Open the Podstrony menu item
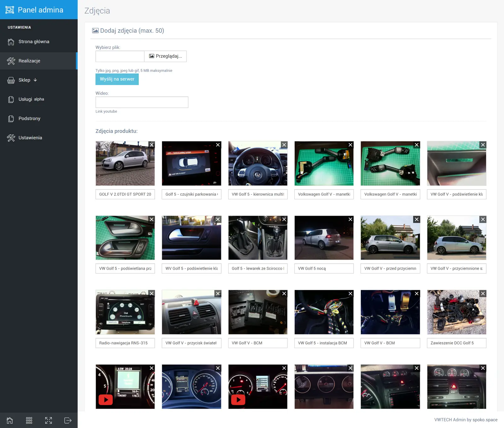The width and height of the screenshot is (504, 428). coord(29,118)
